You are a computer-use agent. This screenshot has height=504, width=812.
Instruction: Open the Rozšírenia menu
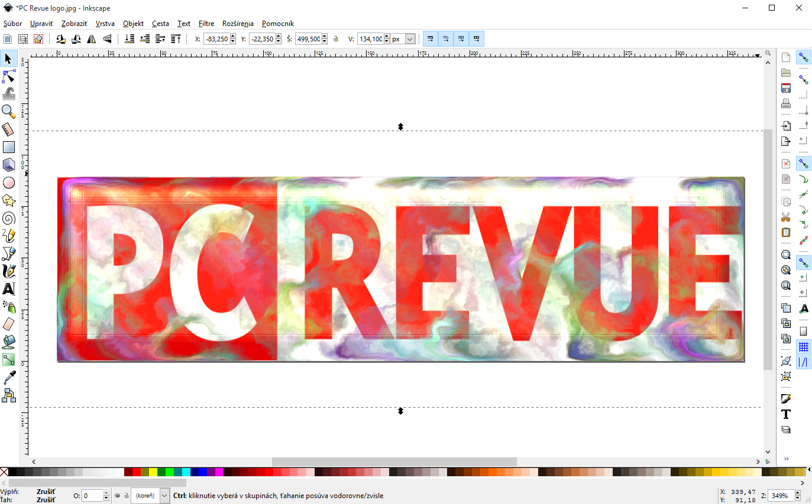(x=238, y=24)
